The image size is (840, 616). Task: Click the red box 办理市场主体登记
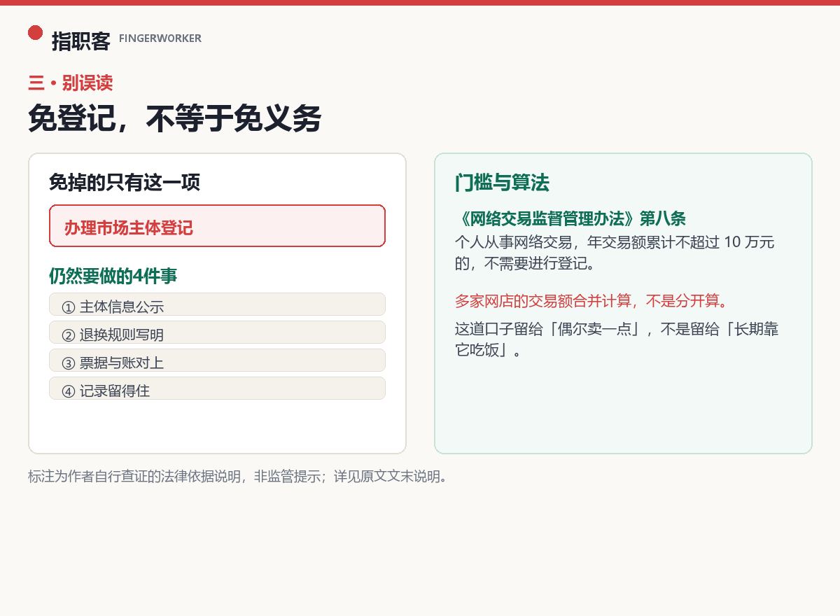tap(217, 226)
